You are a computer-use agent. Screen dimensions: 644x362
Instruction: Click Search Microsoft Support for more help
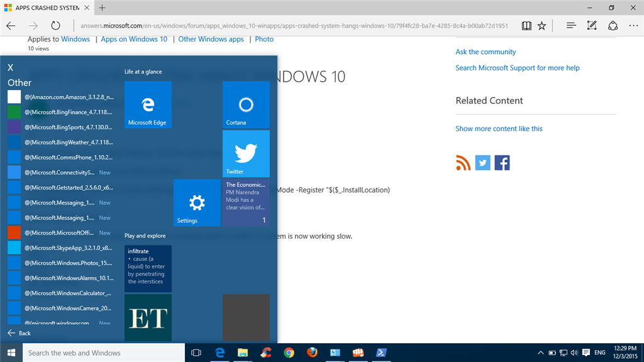click(518, 68)
